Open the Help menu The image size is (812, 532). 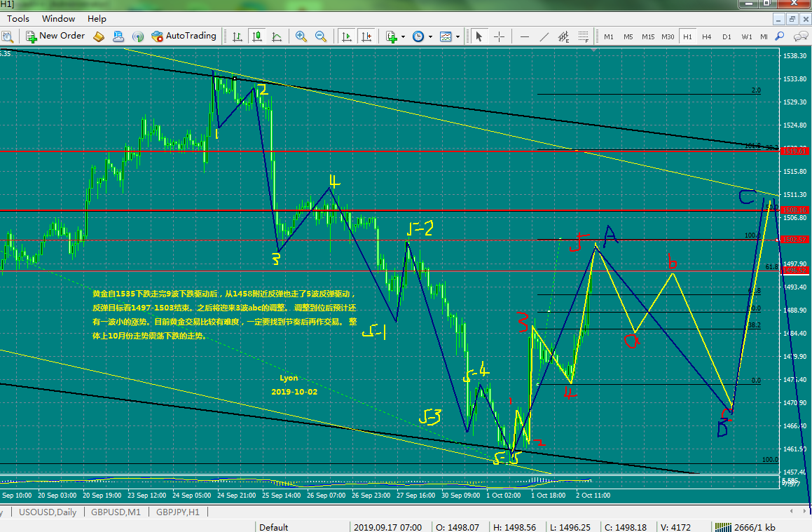pyautogui.click(x=97, y=19)
